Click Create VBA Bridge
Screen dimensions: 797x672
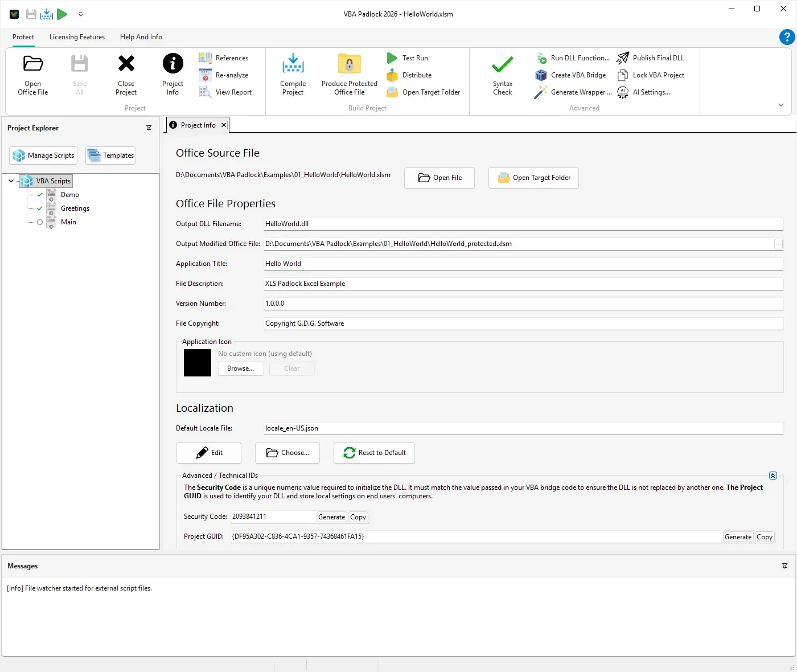[x=570, y=75]
